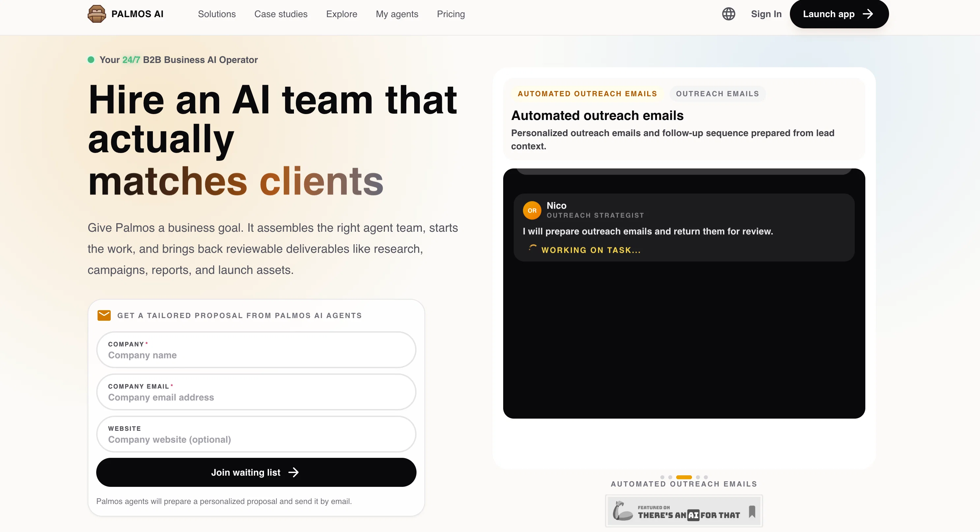Jump to the last carousel dot
Image resolution: width=980 pixels, height=532 pixels.
pos(706,477)
